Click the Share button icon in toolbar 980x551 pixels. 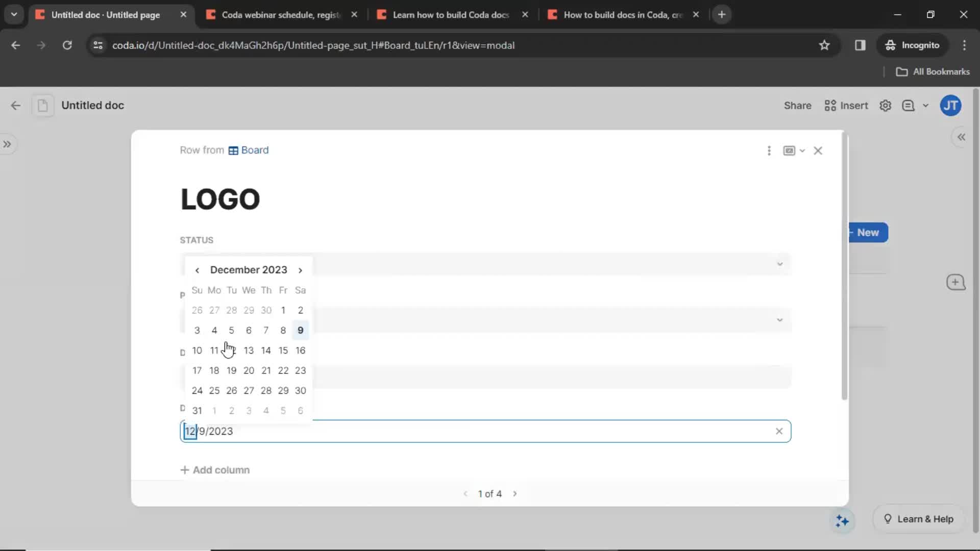(798, 106)
